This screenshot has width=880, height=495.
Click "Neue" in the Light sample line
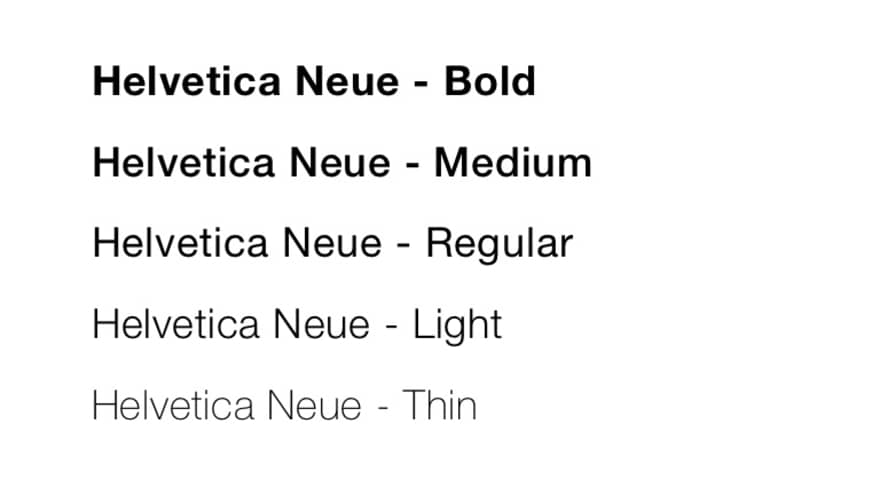pyautogui.click(x=322, y=324)
